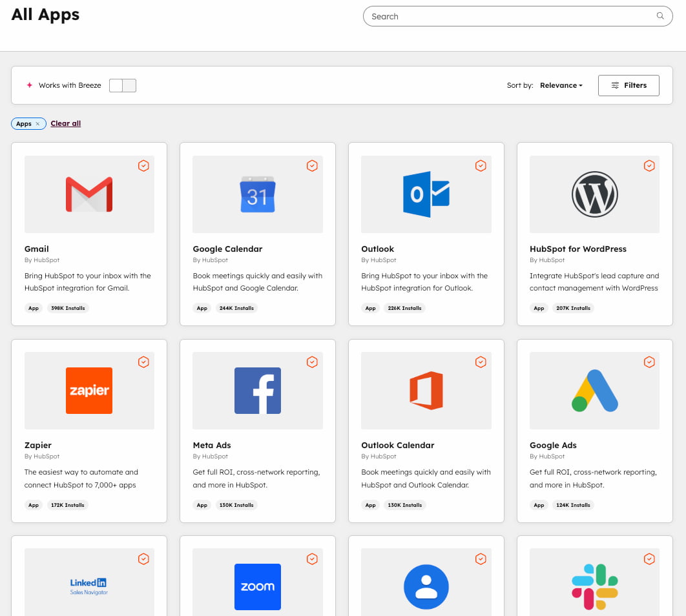Click the verified badge on Google Ads card
686x616 pixels.
[x=649, y=362]
